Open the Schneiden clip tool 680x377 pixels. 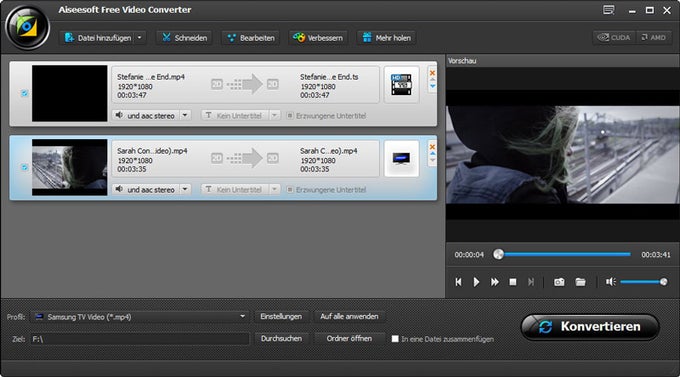184,38
